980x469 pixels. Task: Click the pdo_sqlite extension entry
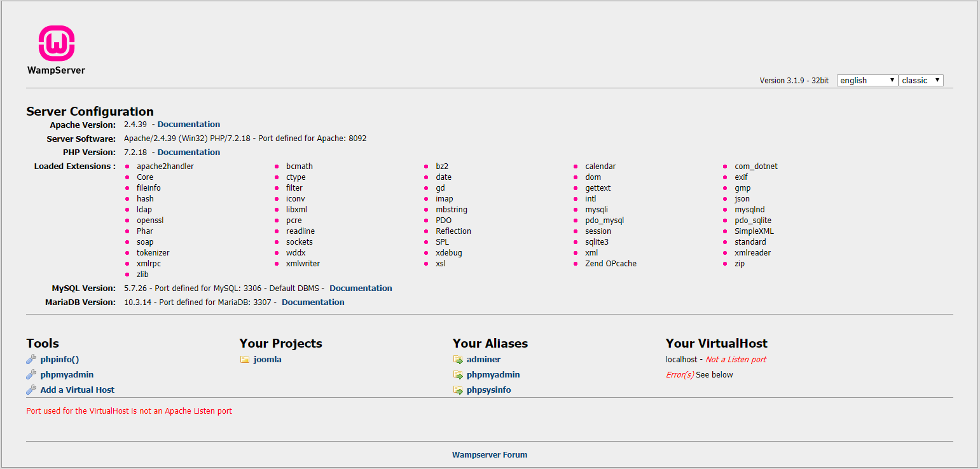(x=753, y=221)
